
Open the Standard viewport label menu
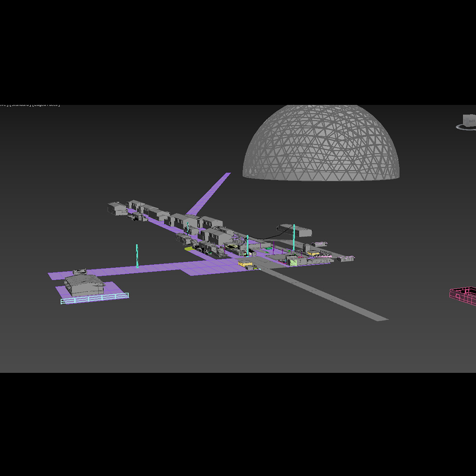[20, 105]
